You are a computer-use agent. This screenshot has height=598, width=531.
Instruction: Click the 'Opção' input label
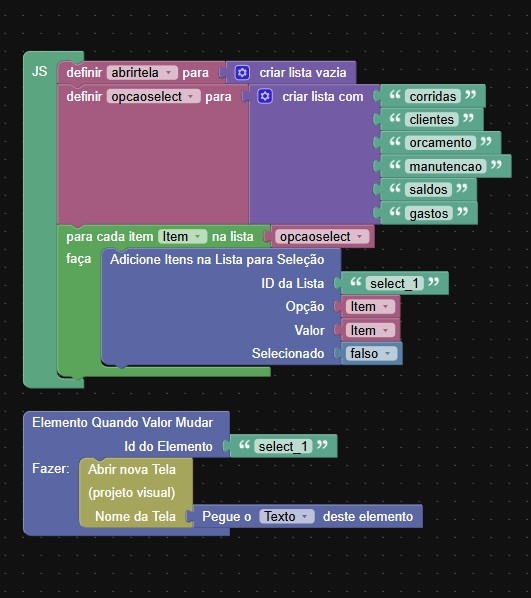(305, 307)
